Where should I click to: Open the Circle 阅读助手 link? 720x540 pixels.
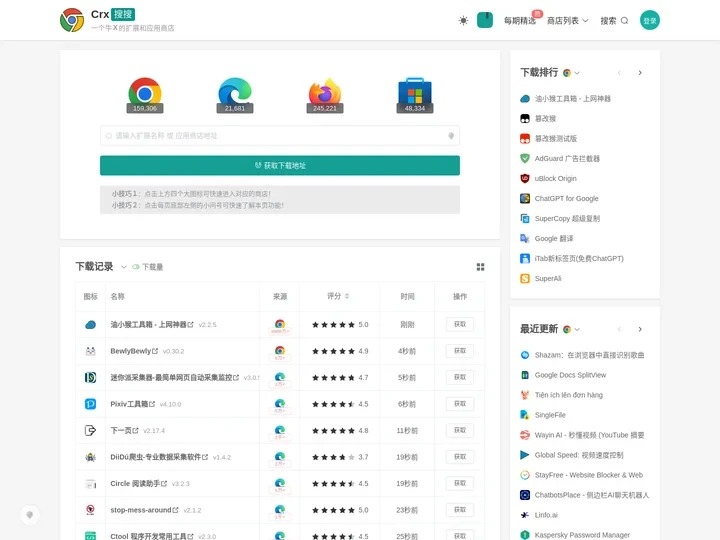click(138, 484)
